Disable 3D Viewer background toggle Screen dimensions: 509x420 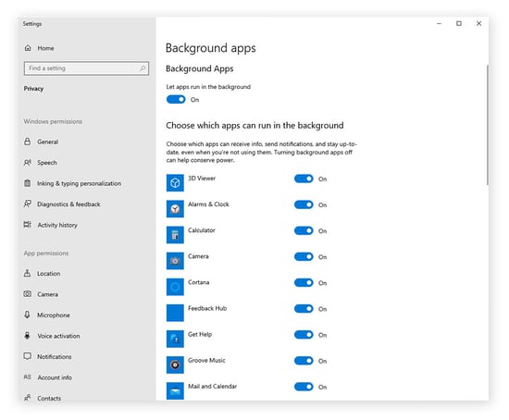coord(304,179)
